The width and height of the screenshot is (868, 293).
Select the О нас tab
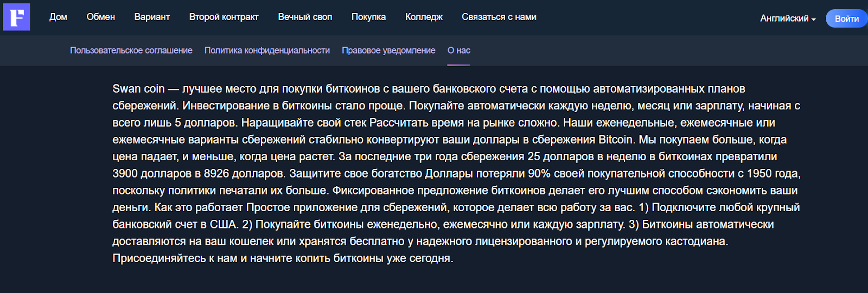click(458, 50)
